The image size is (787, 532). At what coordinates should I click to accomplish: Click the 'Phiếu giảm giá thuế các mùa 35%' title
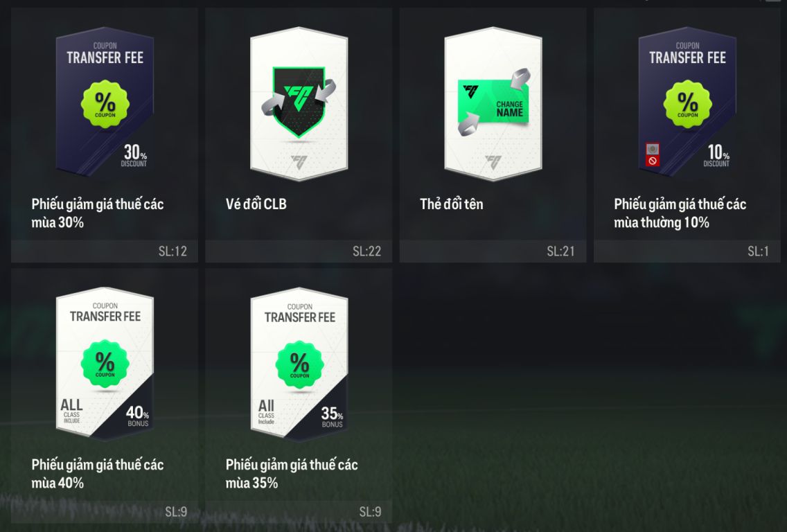point(292,474)
